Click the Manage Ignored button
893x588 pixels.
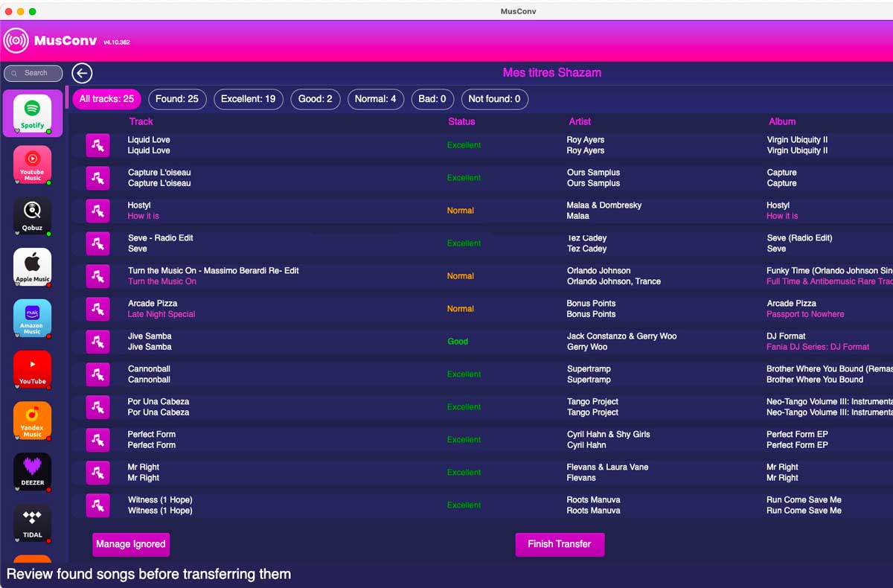pyautogui.click(x=131, y=544)
